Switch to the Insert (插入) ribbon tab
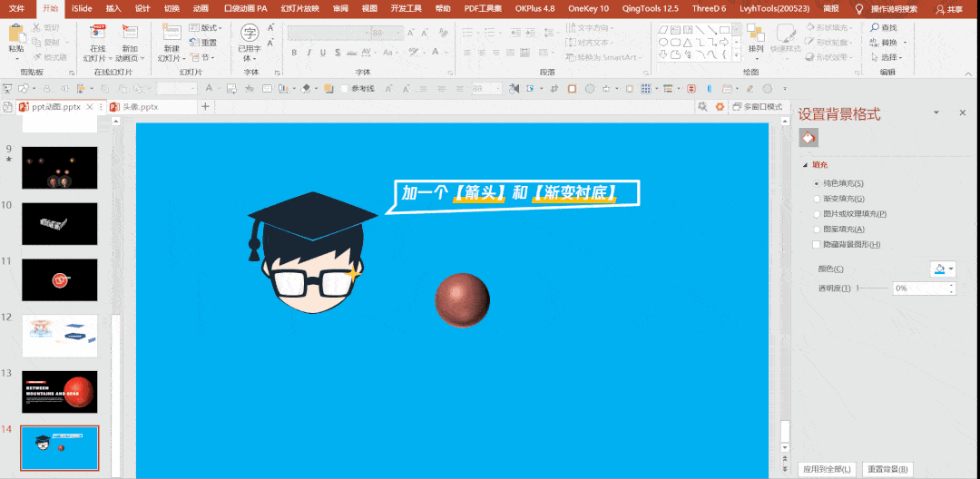980x479 pixels. (x=113, y=8)
